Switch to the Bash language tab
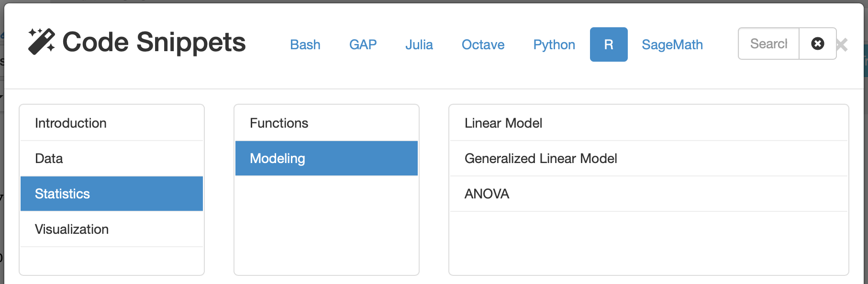 click(x=305, y=44)
